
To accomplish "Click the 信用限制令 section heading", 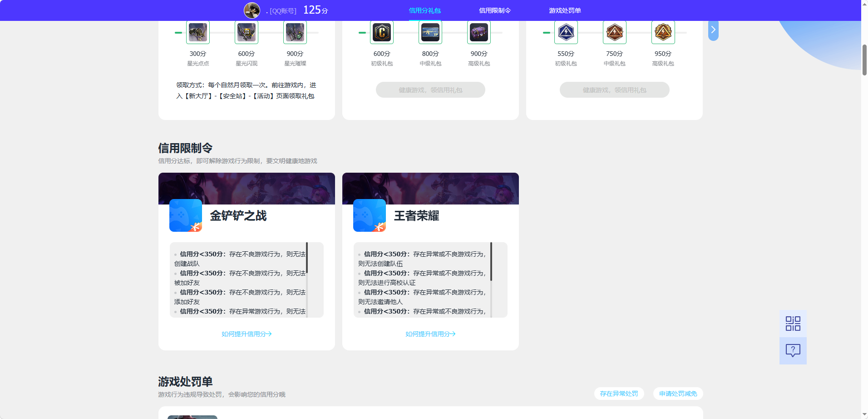I will coord(185,148).
